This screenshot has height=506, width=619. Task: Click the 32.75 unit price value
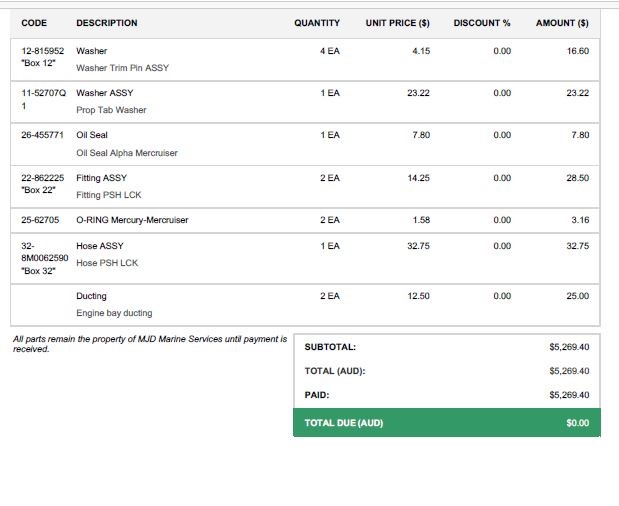[418, 246]
